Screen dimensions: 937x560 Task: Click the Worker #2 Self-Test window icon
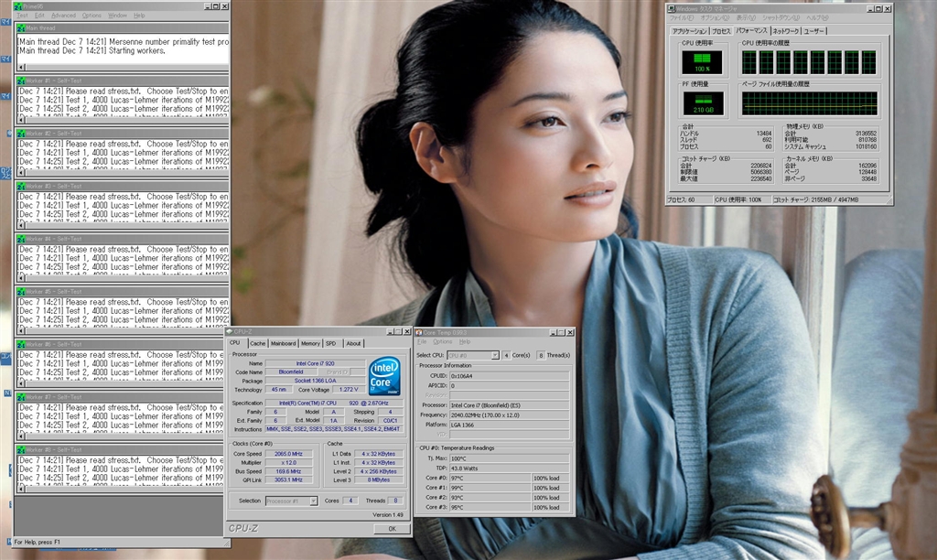tap(20, 134)
